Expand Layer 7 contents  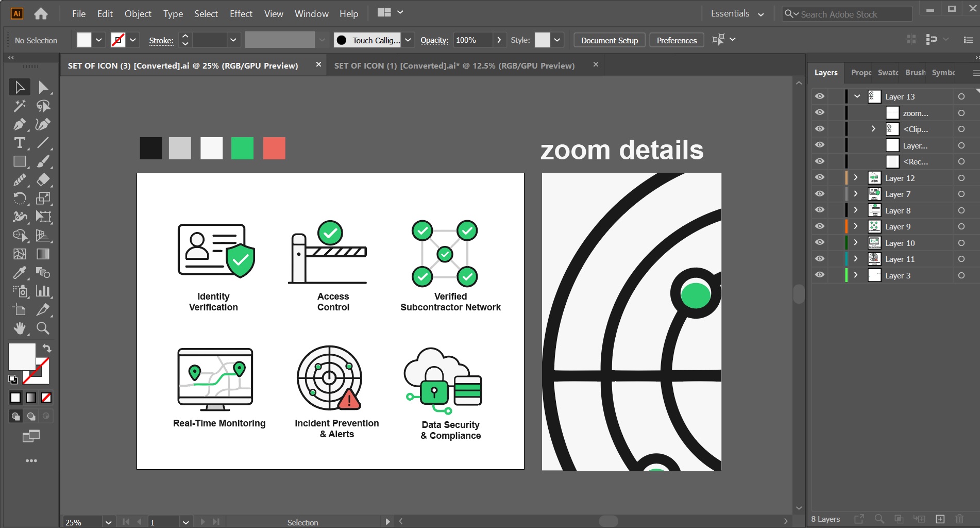(x=856, y=194)
